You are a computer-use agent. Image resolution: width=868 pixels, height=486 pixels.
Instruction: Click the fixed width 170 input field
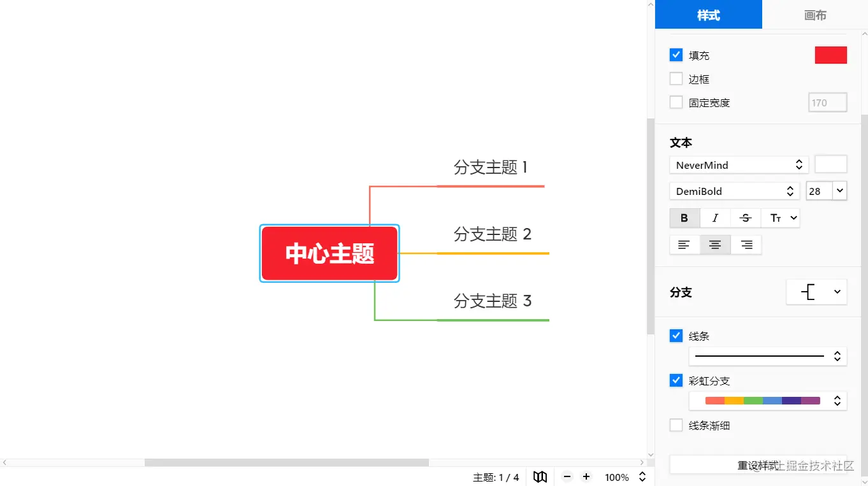(828, 103)
